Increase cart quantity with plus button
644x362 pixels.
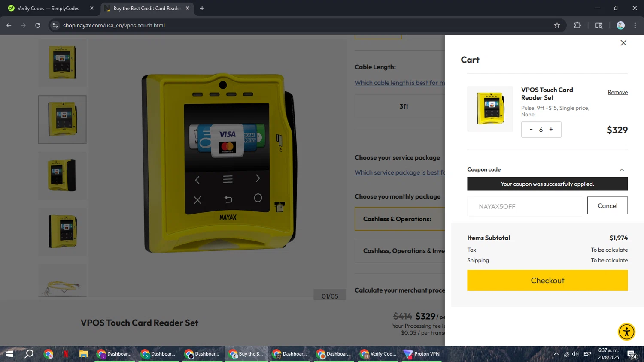pyautogui.click(x=551, y=129)
